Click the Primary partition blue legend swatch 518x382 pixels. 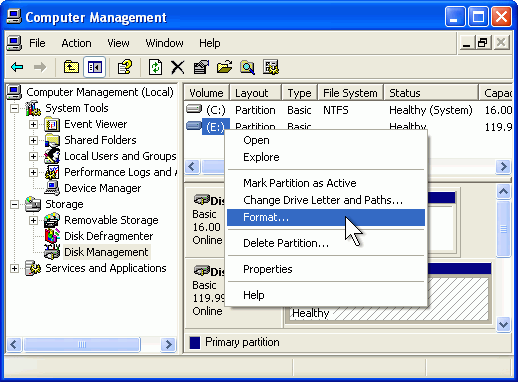pyautogui.click(x=195, y=343)
